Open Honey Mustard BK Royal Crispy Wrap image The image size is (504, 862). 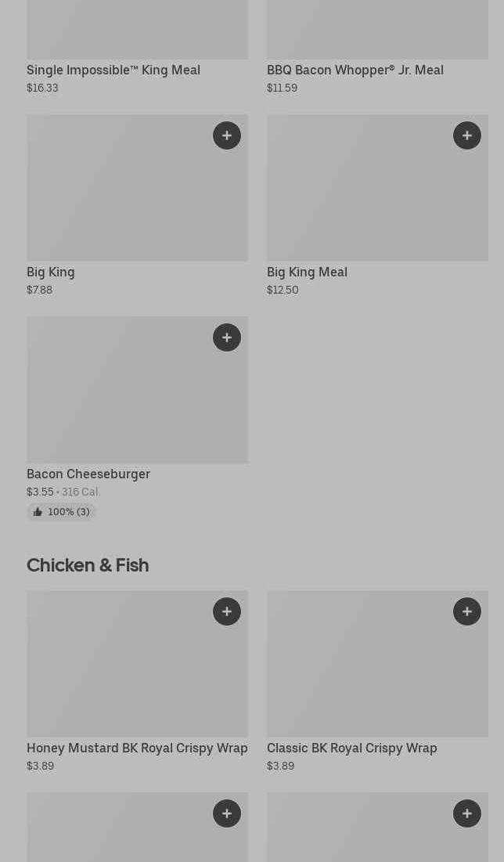pos(138,664)
